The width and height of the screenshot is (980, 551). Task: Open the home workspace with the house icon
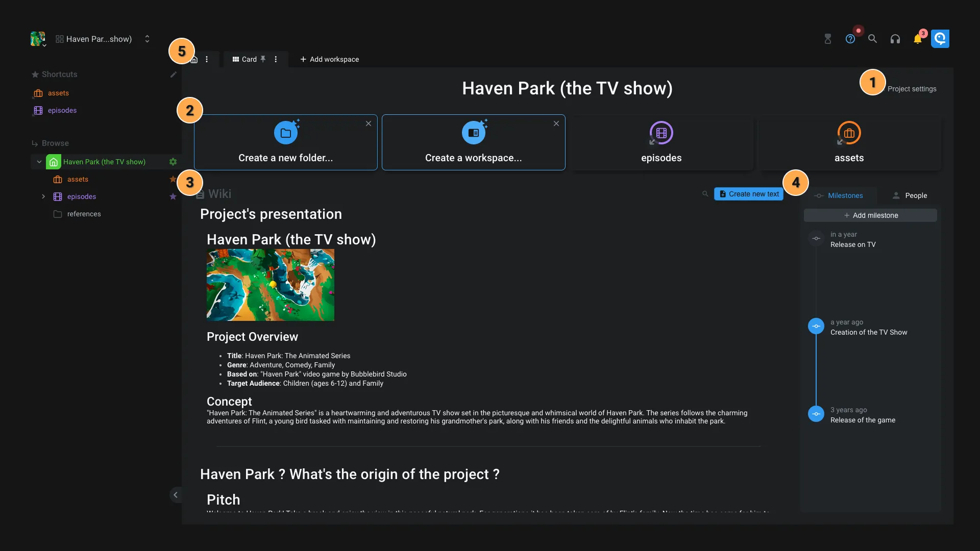[x=194, y=59]
